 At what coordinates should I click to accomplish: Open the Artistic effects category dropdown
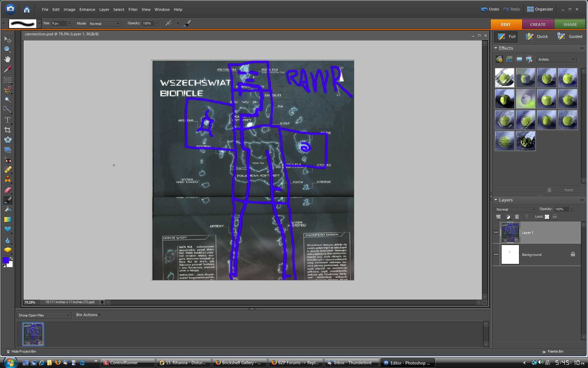[556, 60]
